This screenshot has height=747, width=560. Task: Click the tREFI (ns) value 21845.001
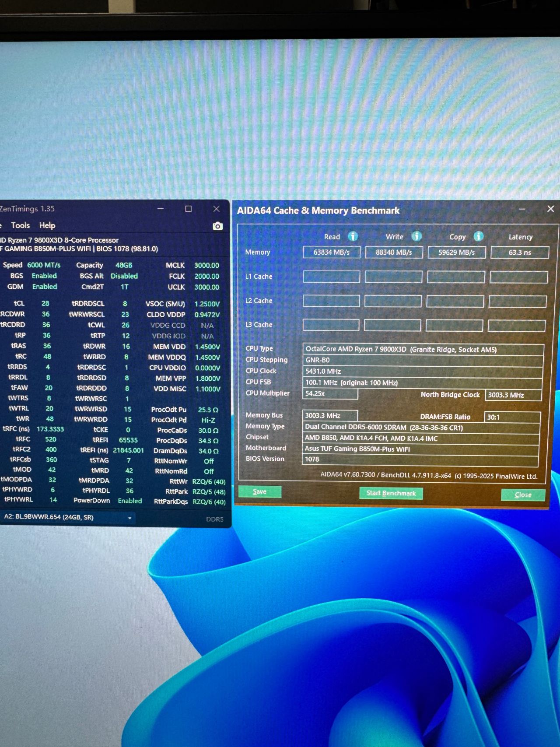click(128, 450)
